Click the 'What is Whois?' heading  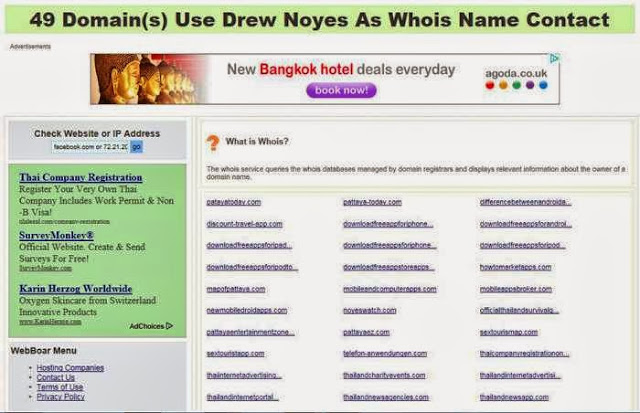click(x=257, y=142)
